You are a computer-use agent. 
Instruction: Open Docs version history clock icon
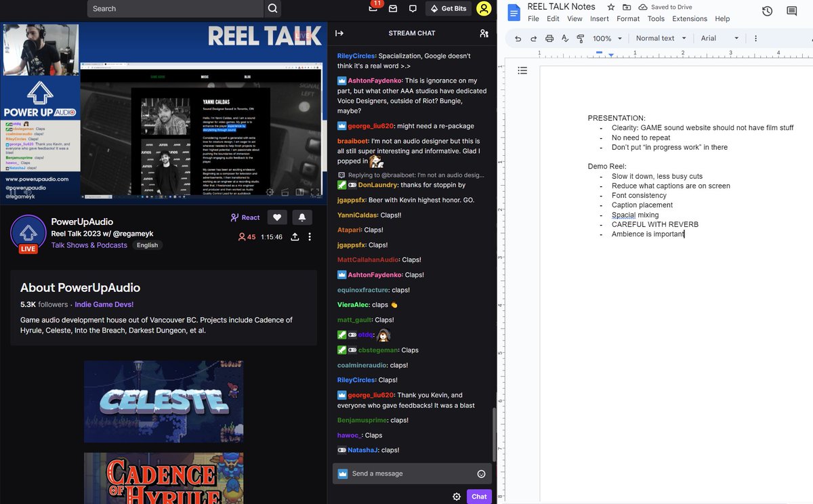click(767, 12)
